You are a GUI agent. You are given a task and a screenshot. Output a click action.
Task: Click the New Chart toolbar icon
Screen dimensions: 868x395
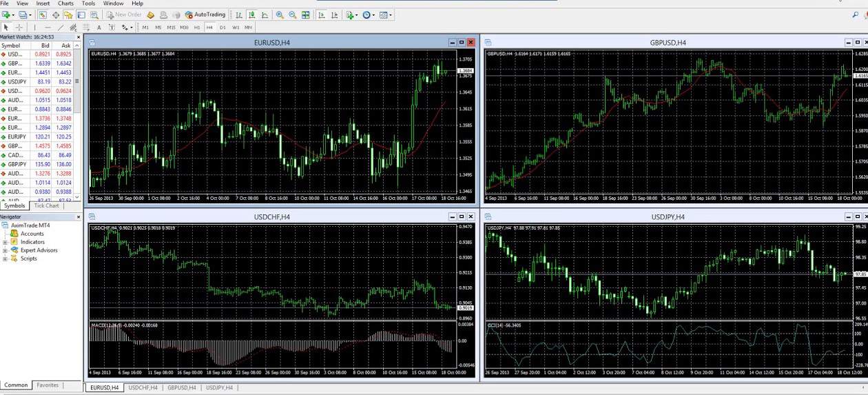click(6, 14)
